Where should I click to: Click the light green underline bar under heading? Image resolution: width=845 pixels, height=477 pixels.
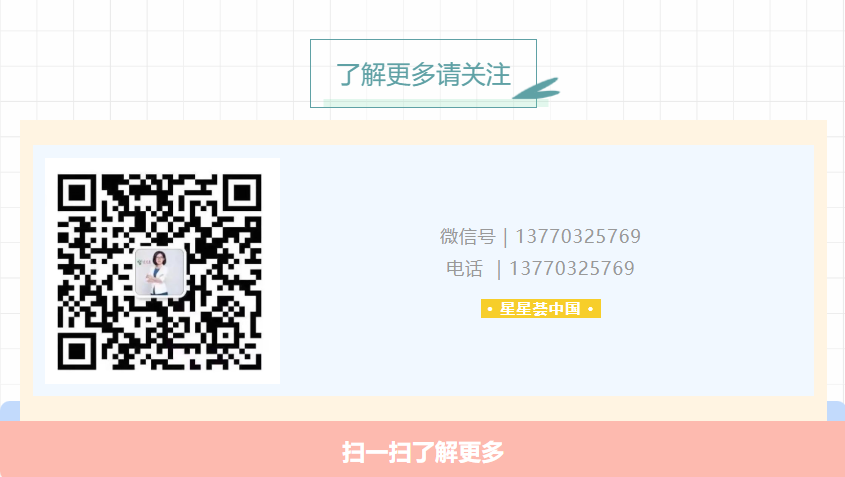tap(435, 103)
